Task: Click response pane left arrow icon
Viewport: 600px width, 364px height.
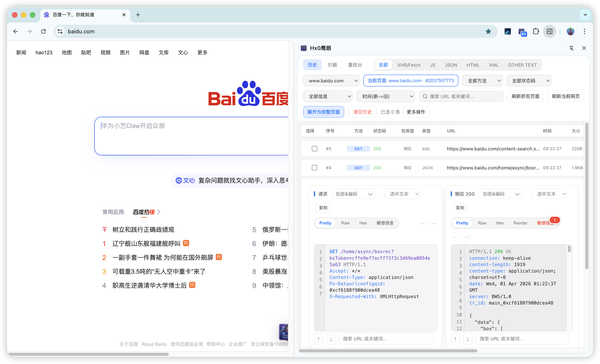Action: pos(456,237)
